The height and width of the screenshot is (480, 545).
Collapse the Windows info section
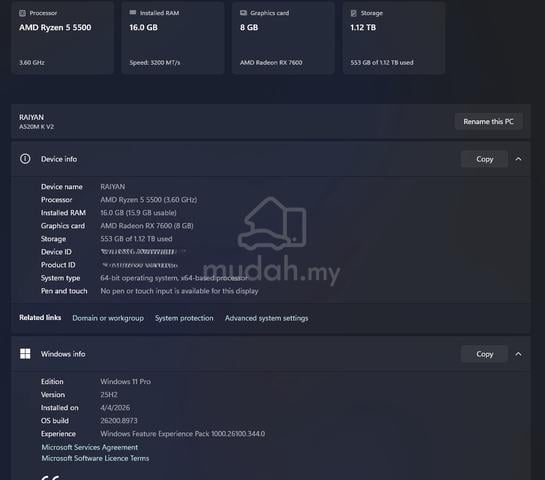click(x=518, y=354)
